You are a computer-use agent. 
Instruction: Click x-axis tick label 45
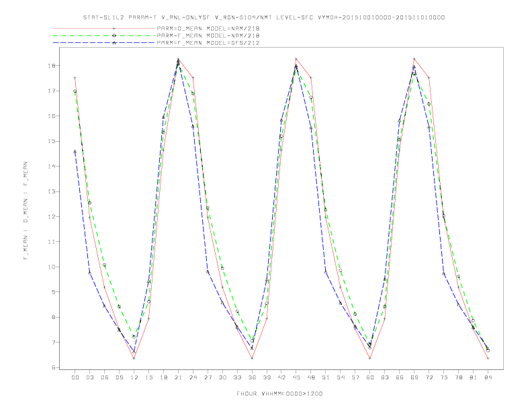point(296,377)
